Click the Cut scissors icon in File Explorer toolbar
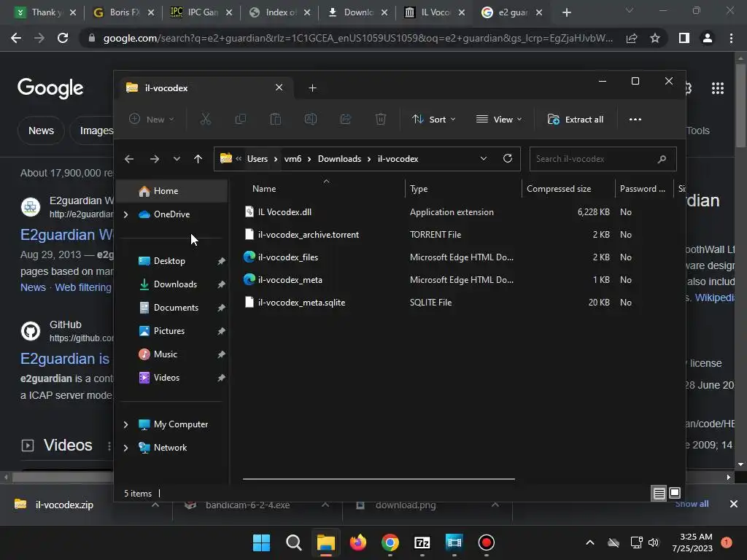The height and width of the screenshot is (560, 747). [205, 119]
